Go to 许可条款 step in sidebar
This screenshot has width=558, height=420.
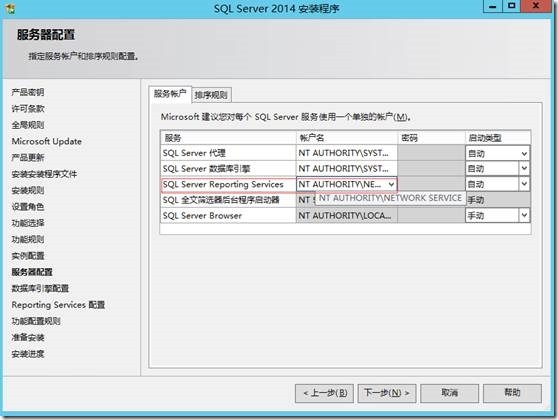point(28,109)
